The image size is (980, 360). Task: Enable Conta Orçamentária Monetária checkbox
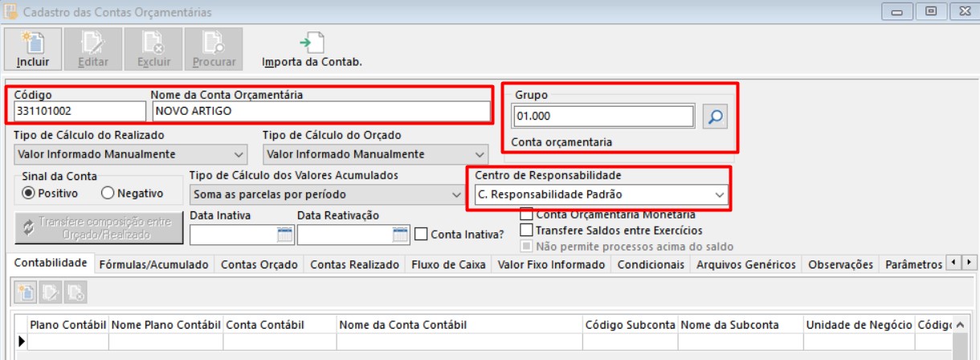526,215
